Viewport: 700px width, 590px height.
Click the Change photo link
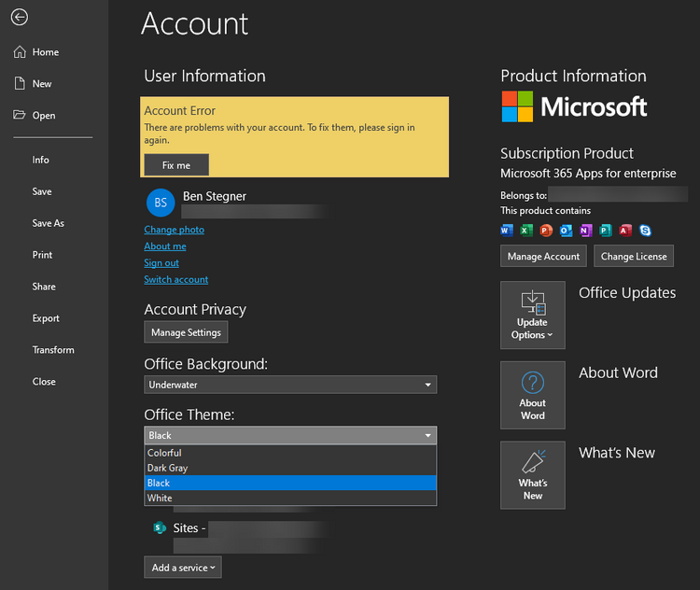[175, 230]
